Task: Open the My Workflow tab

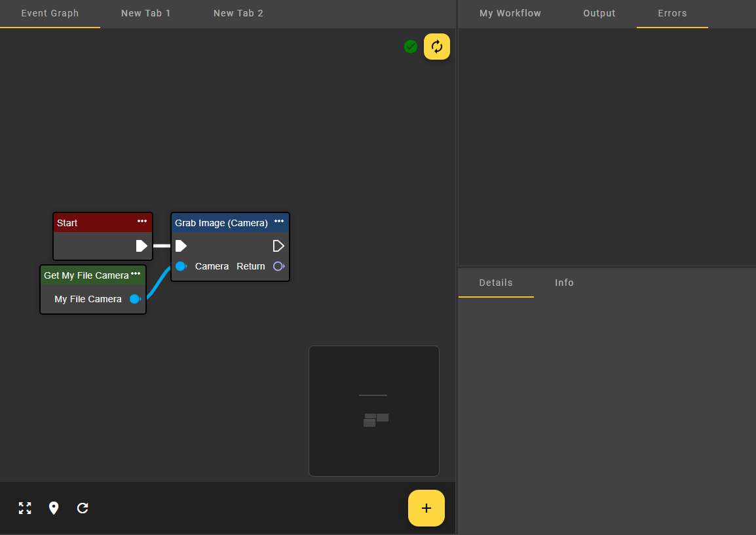Action: [510, 13]
